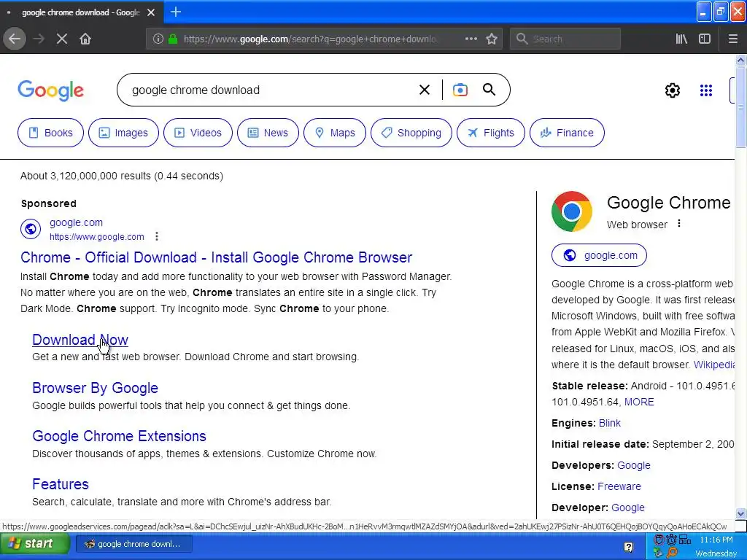Click the green padlock security icon
This screenshot has height=560, width=747.
pyautogui.click(x=173, y=39)
